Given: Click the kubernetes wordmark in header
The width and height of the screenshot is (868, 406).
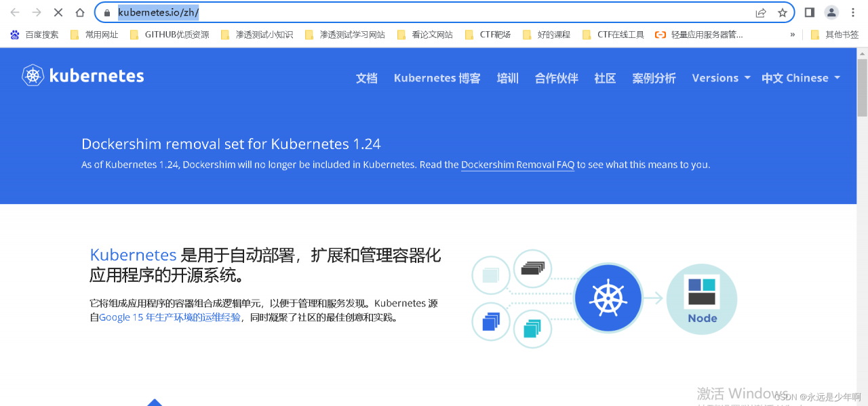Looking at the screenshot, I should (97, 76).
